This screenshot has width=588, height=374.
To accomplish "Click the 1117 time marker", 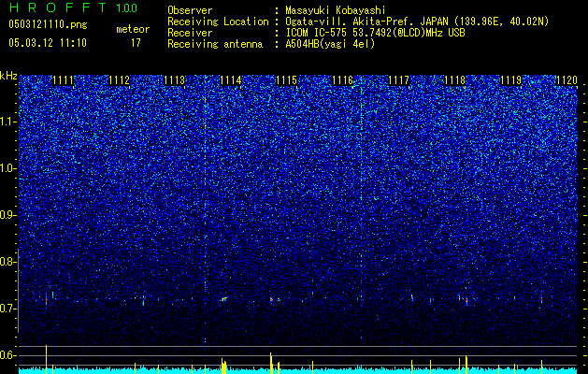I will [x=398, y=79].
